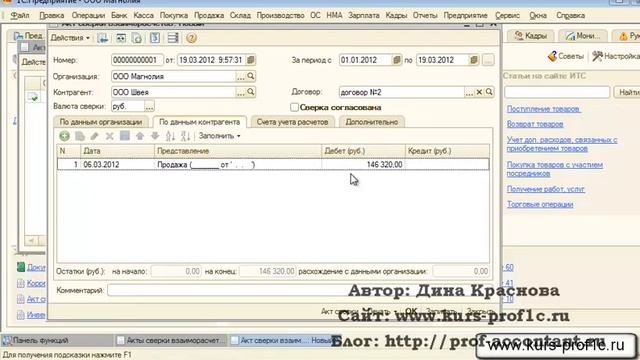Click end edit icon in table toolbar
Viewport: 640px width, 360px height.
click(x=124, y=136)
